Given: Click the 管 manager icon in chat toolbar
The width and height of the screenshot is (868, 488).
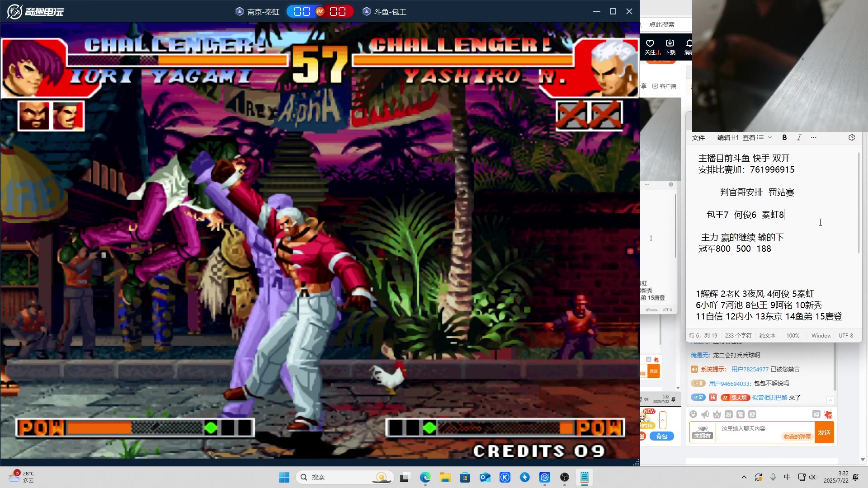Looking at the screenshot, I should click(x=740, y=414).
